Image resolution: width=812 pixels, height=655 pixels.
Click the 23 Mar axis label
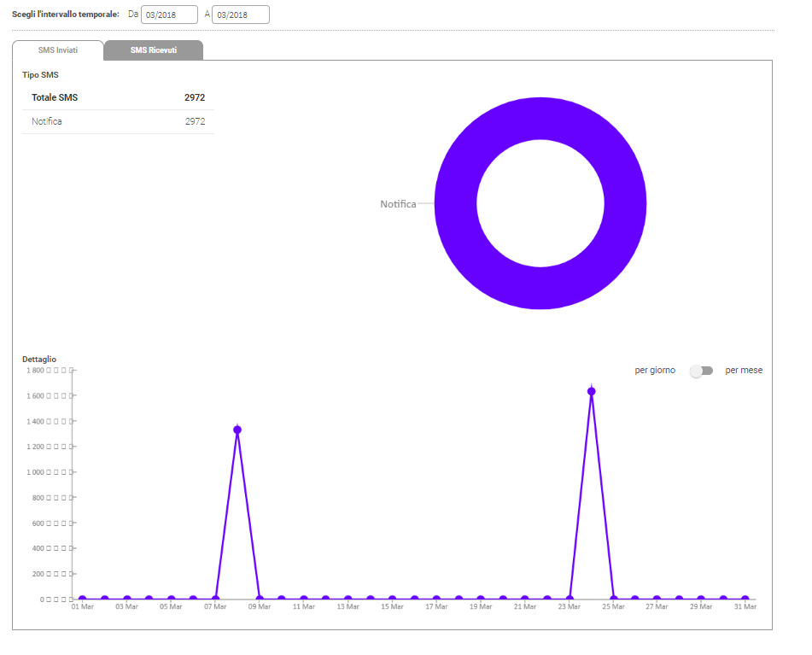tap(570, 606)
